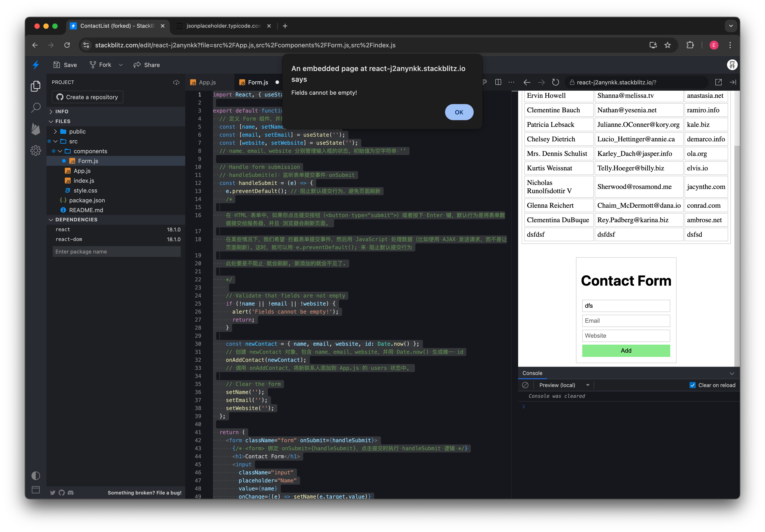
Task: Switch to the App.js editor tab
Action: pos(207,82)
